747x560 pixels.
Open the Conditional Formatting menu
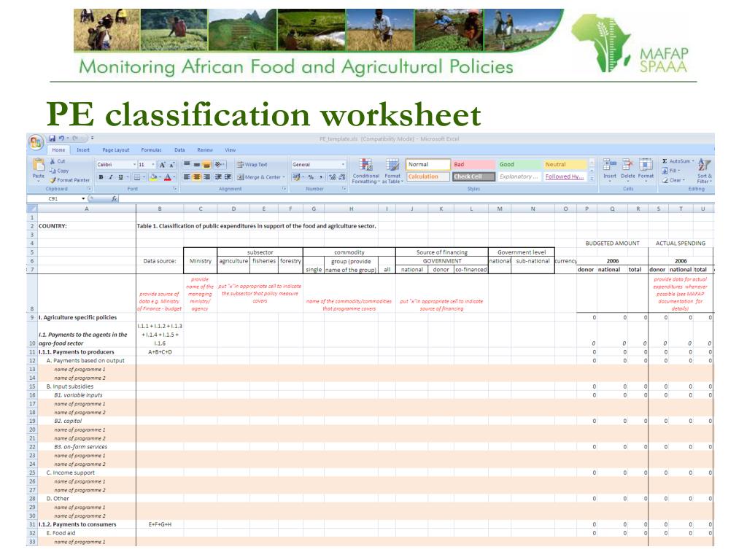365,171
